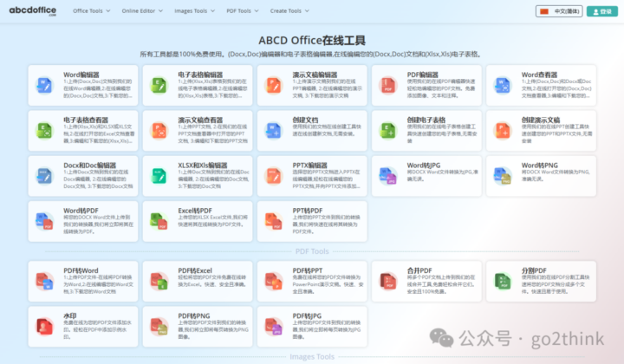Click the PDF转PNG converter icon
Viewport: 624px width, 364px height.
[x=159, y=326]
